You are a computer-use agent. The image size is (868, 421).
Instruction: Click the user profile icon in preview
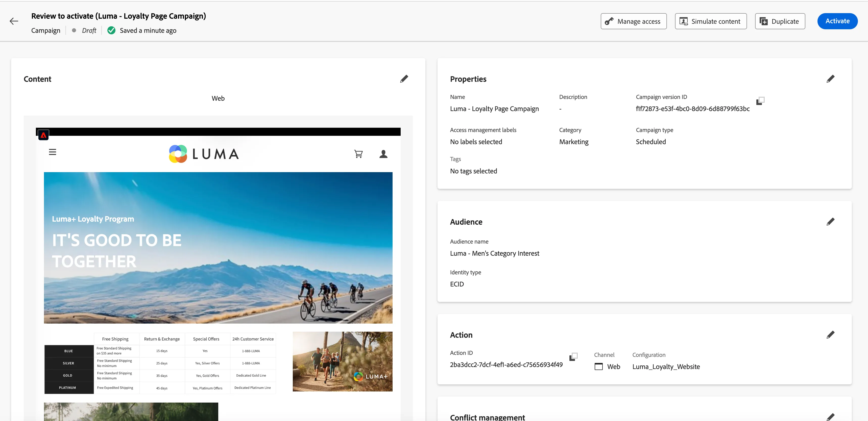[383, 154]
